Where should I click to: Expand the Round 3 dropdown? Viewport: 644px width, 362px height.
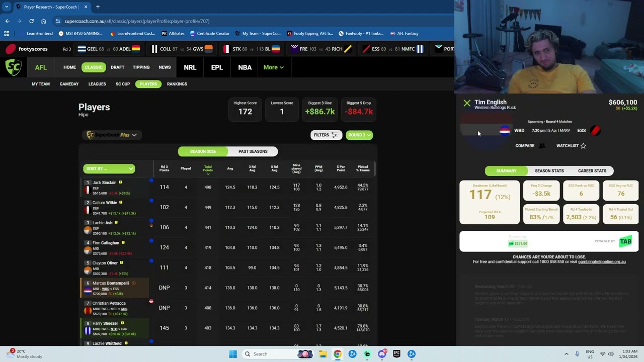[x=359, y=135]
